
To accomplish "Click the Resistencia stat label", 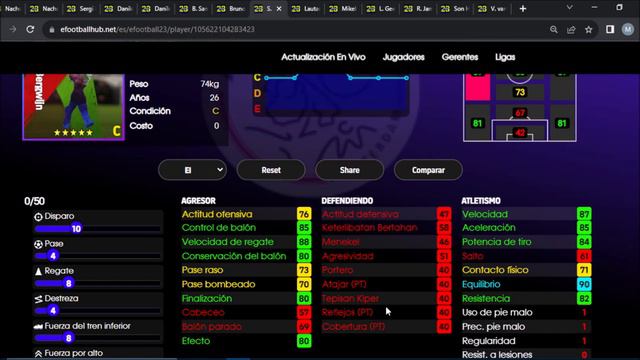I will tap(486, 298).
